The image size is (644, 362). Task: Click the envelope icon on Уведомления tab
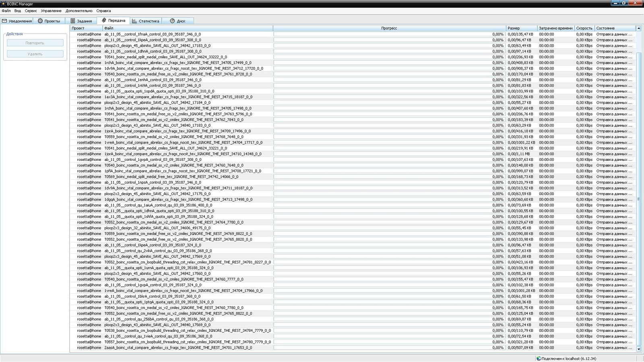(4, 21)
